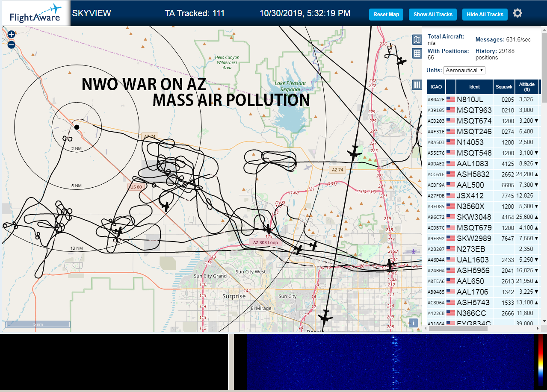Select the JSX412 aircraft row

[x=483, y=195]
